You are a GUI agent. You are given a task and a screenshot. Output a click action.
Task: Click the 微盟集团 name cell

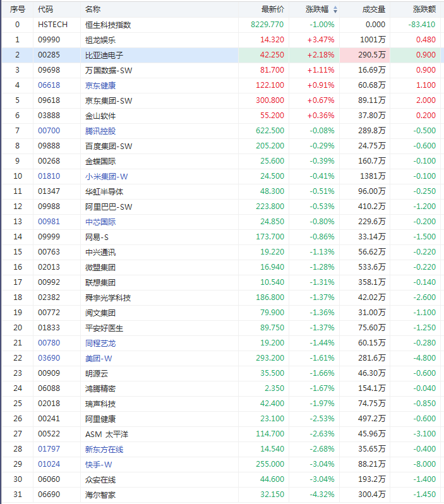point(100,267)
